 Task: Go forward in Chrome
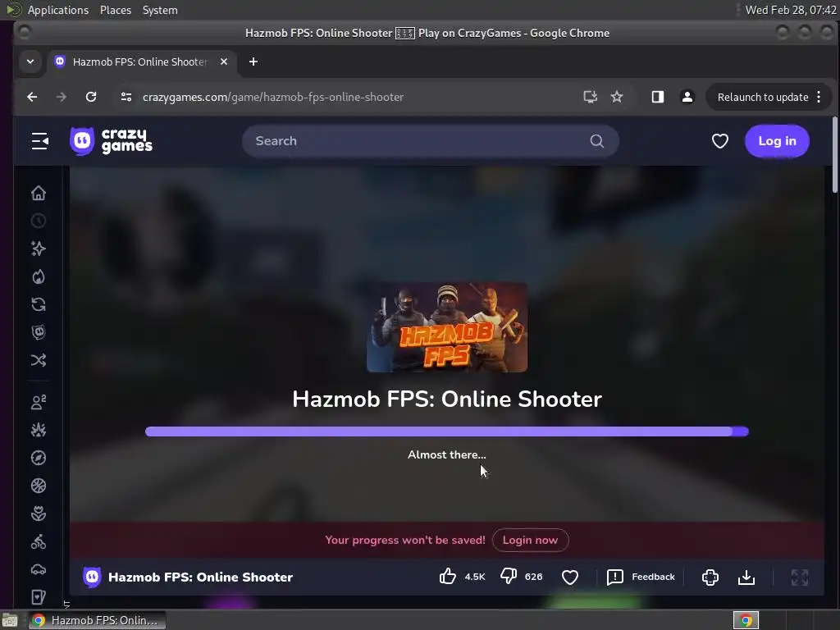coord(62,97)
